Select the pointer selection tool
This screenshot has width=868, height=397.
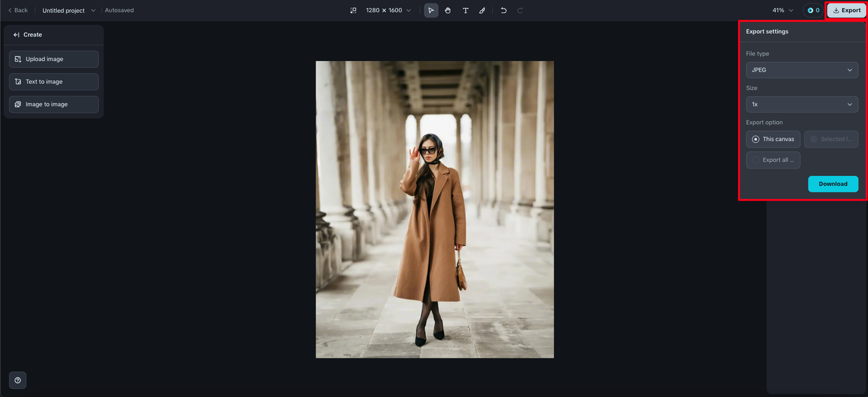[431, 10]
